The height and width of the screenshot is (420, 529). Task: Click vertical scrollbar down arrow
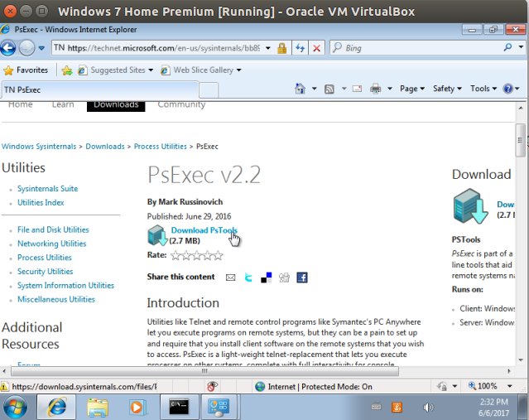[x=521, y=360]
